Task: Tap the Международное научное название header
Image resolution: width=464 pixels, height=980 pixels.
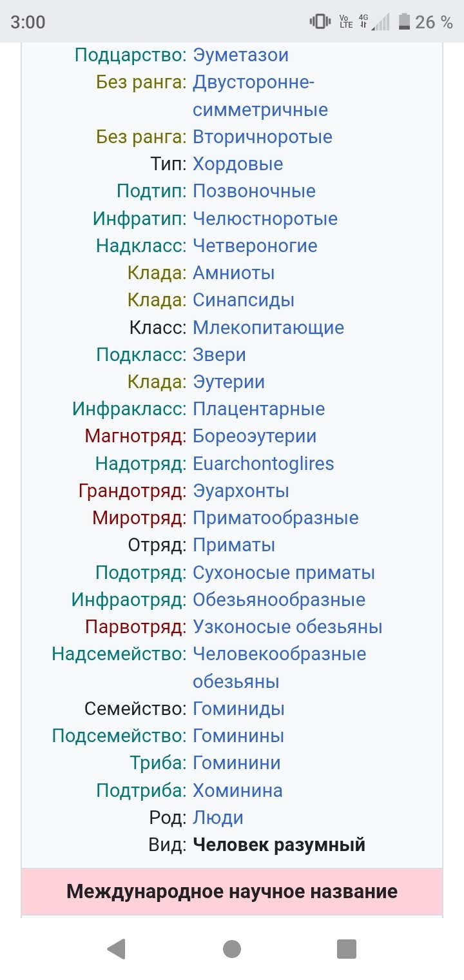Action: [232, 892]
